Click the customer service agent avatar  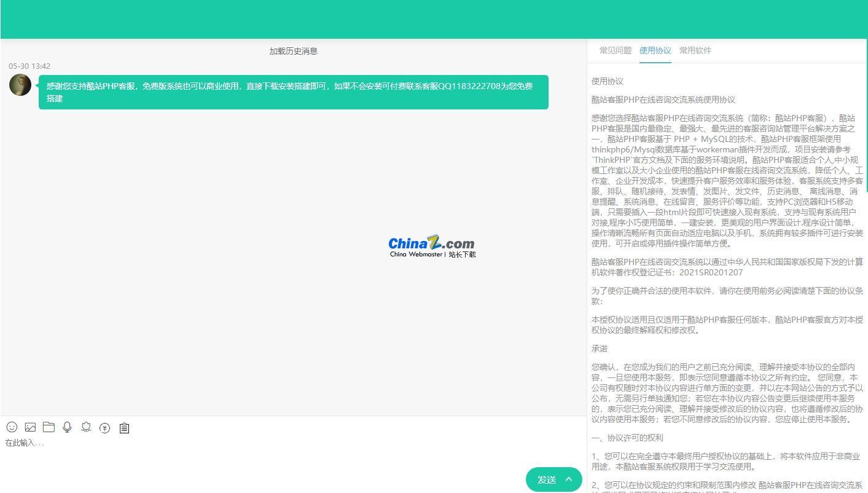(20, 84)
